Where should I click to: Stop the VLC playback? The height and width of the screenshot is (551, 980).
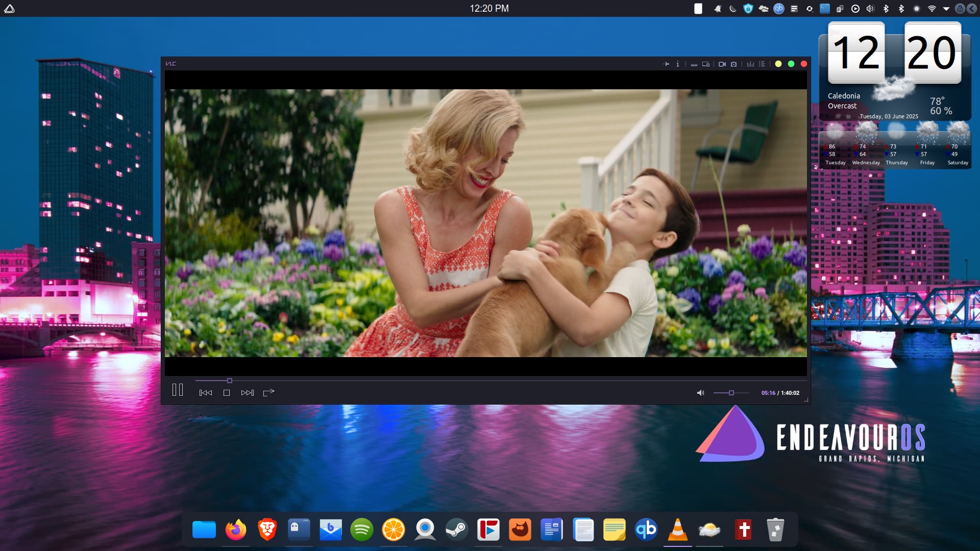[227, 393]
